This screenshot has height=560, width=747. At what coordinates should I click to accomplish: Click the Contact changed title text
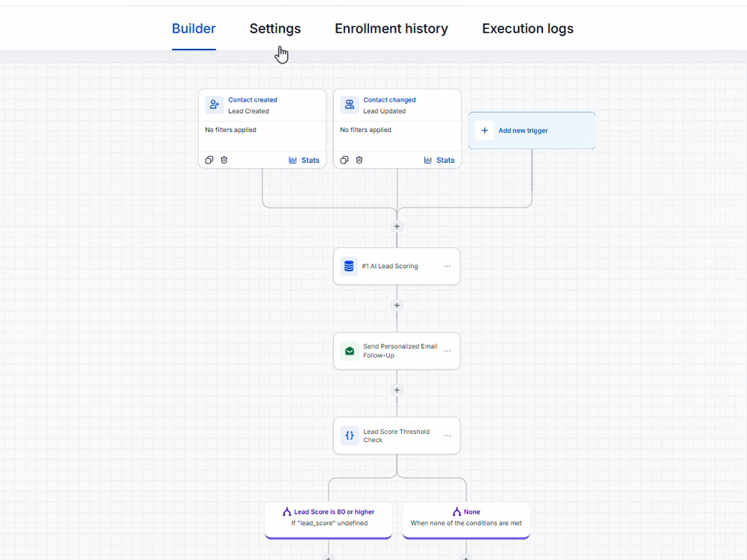389,100
